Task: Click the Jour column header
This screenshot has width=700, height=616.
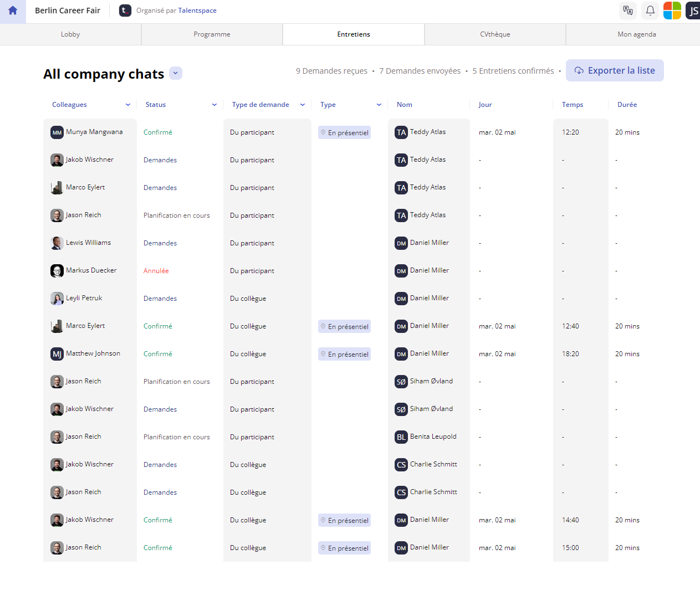Action: pos(485,105)
